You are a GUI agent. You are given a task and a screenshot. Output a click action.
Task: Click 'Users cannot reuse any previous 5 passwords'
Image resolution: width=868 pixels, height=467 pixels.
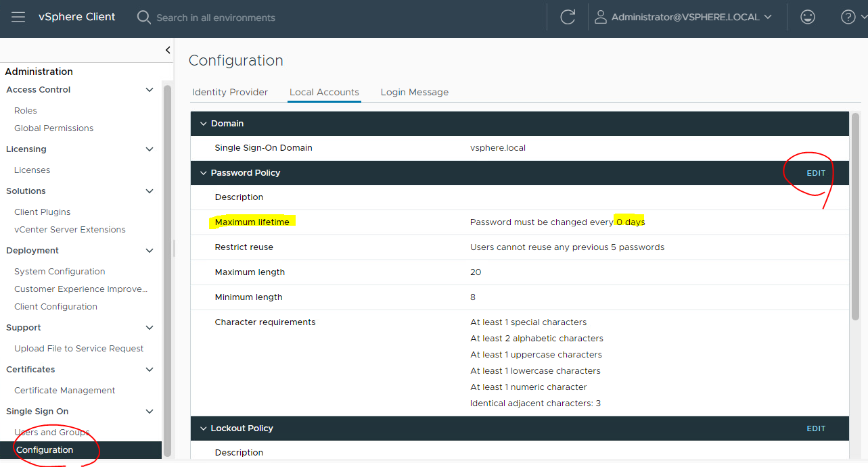[567, 247]
